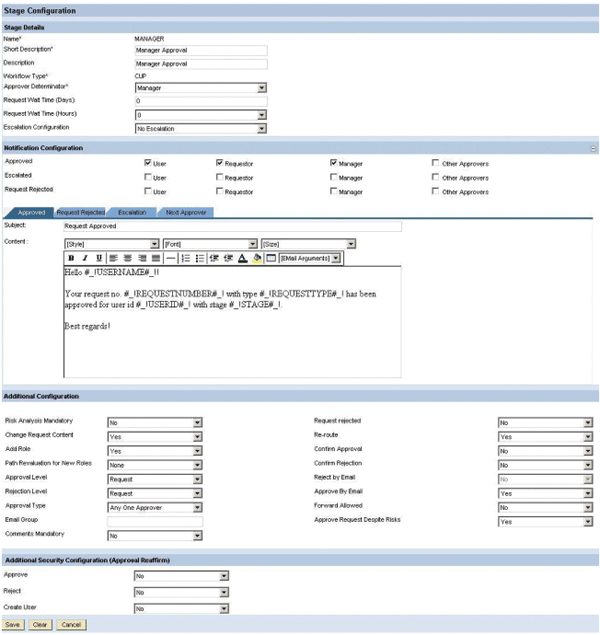Open Request Wait Time (Hours) dropdown
The width and height of the screenshot is (600, 635).
pyautogui.click(x=201, y=115)
